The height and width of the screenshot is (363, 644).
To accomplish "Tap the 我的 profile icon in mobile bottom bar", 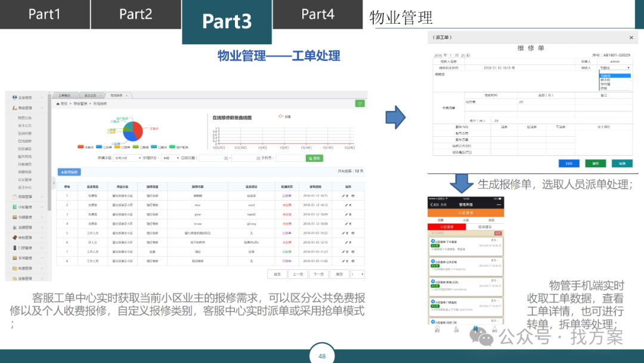I will [x=494, y=329].
